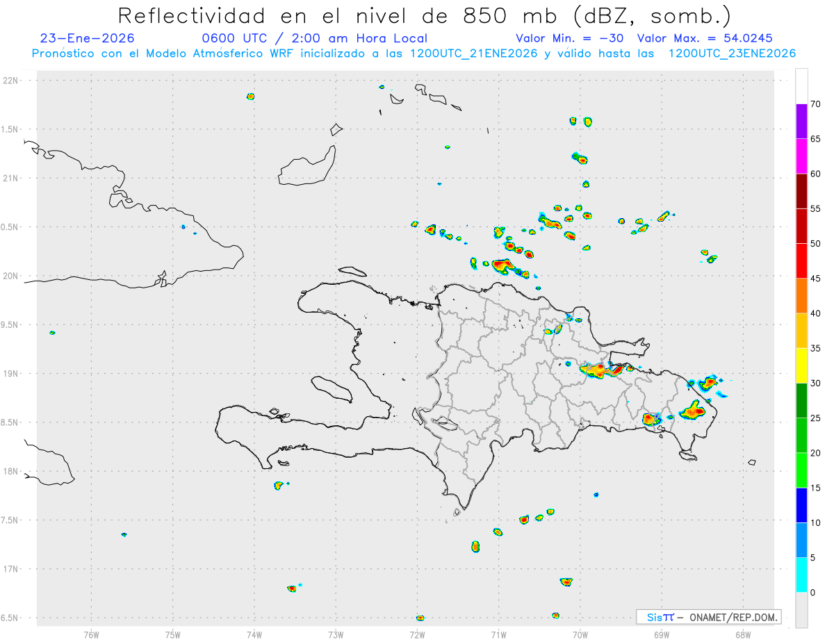Image resolution: width=834 pixels, height=644 pixels.
Task: Click the '15' colorbar label
Action: [815, 488]
